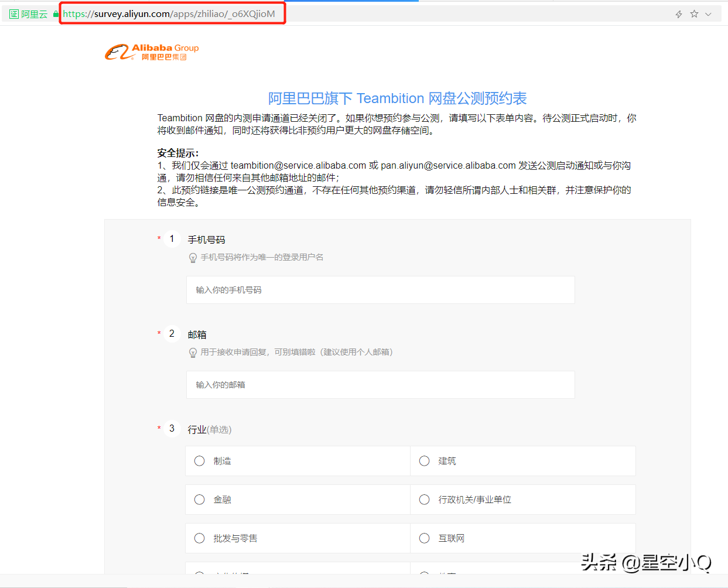Image resolution: width=728 pixels, height=588 pixels.
Task: Focus the 输入你的邮箱 input field
Action: coord(381,385)
